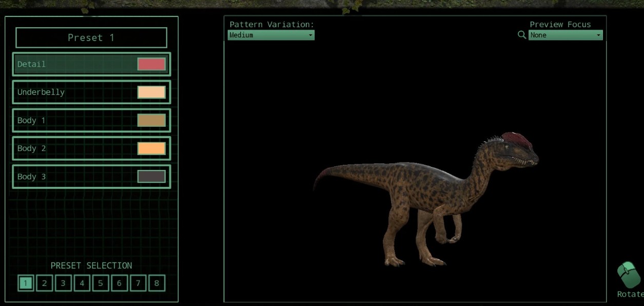Click the Preview Focus label text
Image resolution: width=644 pixels, height=306 pixels.
pyautogui.click(x=560, y=24)
